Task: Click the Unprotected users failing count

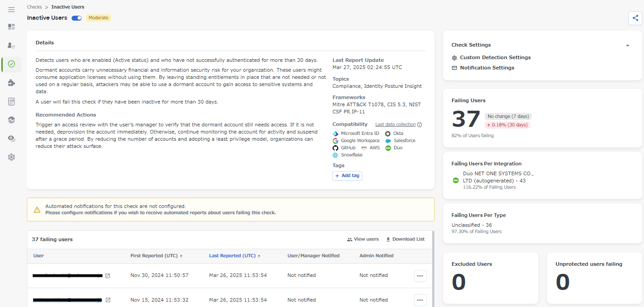Action: pyautogui.click(x=563, y=283)
